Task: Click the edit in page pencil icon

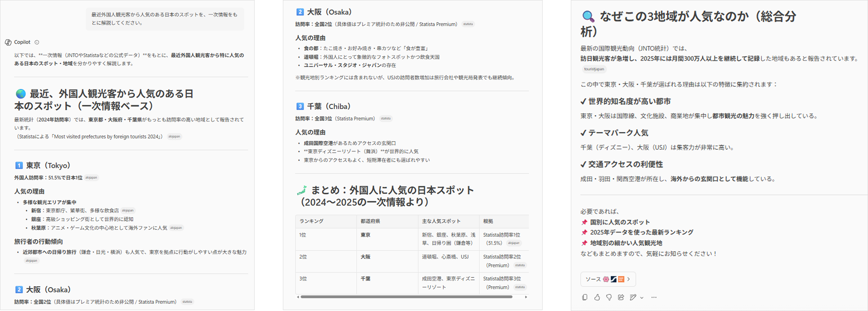Action: pos(633,297)
